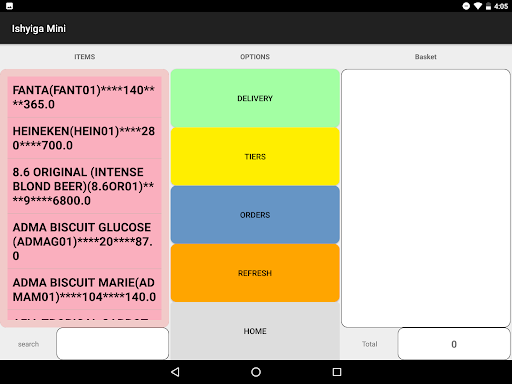This screenshot has width=512, height=384.
Task: Click the OPTIONS column header
Action: 255,57
